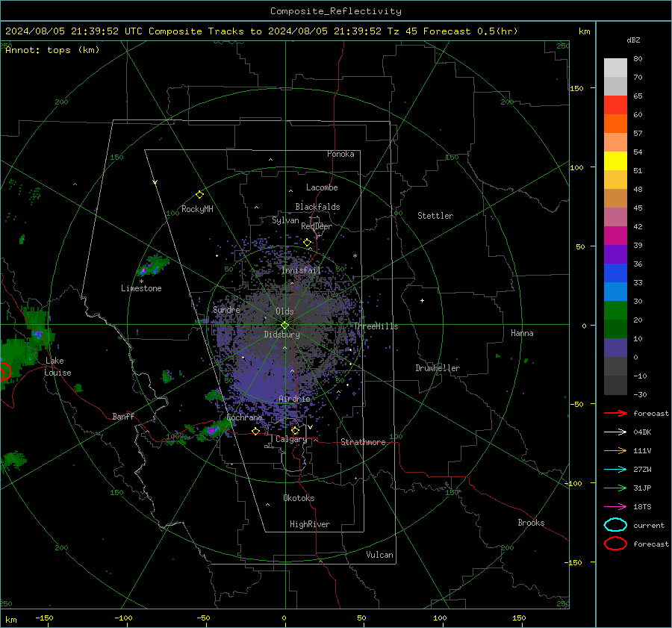
Task: Click the Strathmore label
Action: click(363, 442)
